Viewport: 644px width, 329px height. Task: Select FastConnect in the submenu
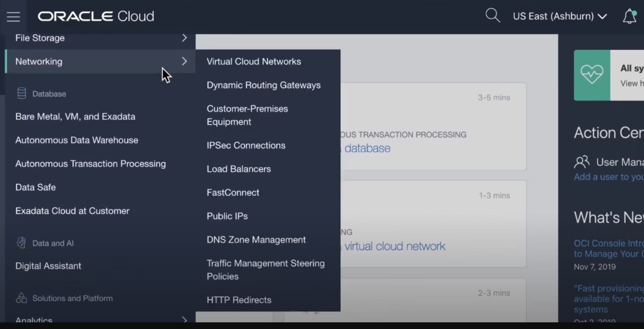(233, 192)
